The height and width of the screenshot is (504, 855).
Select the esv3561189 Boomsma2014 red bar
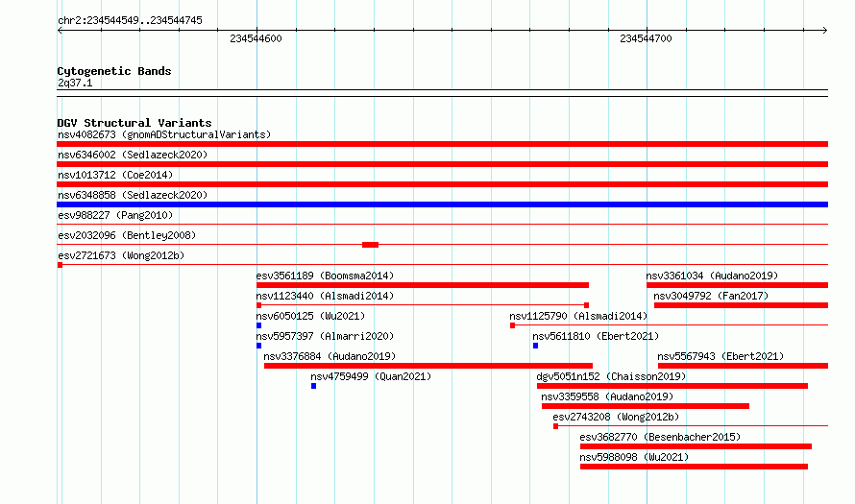pyautogui.click(x=423, y=285)
